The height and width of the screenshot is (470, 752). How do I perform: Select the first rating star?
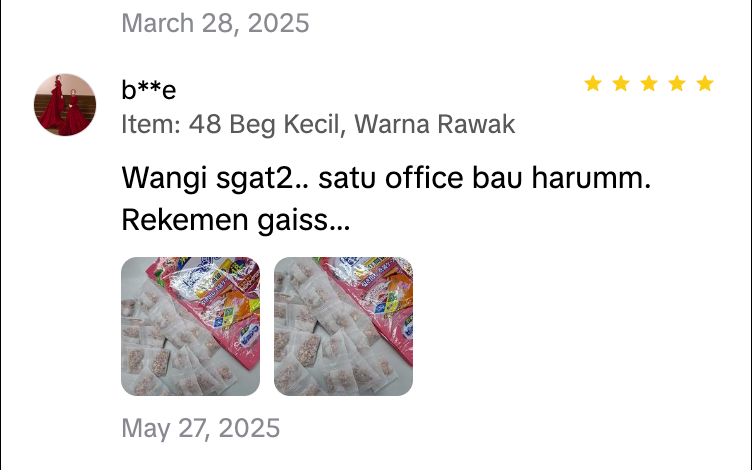point(593,83)
